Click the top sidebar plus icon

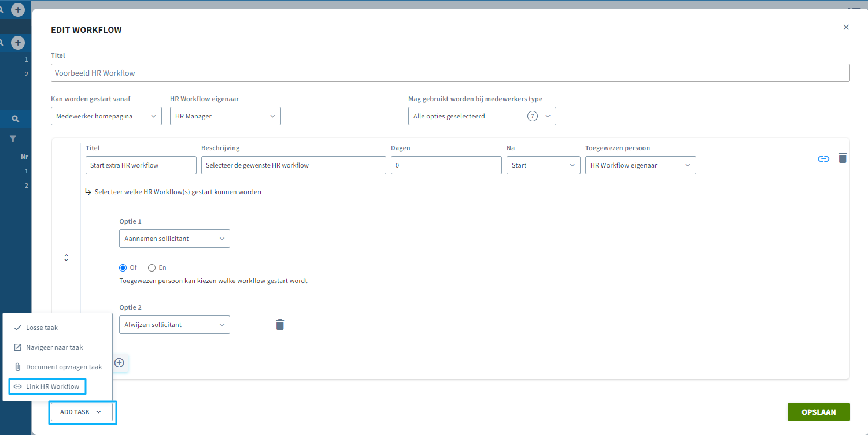18,10
